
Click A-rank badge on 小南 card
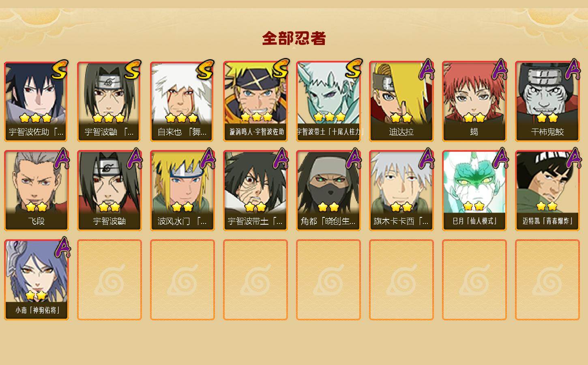(61, 248)
